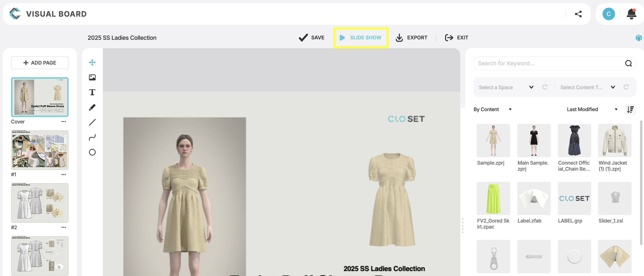Select the Text tool
The width and height of the screenshot is (644, 276).
click(92, 92)
